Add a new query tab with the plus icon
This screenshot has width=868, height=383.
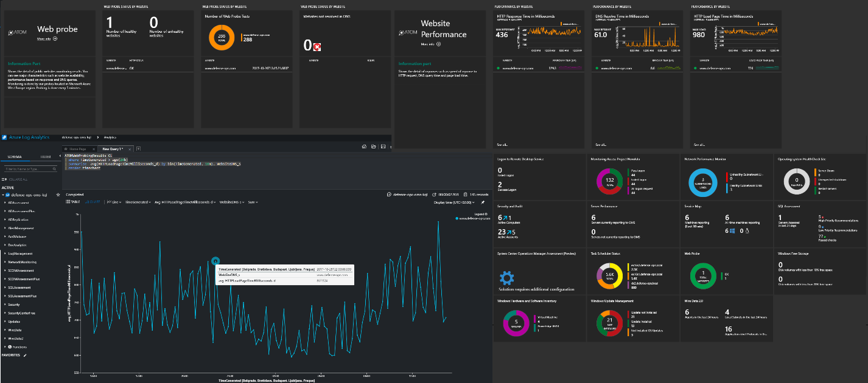pyautogui.click(x=138, y=149)
